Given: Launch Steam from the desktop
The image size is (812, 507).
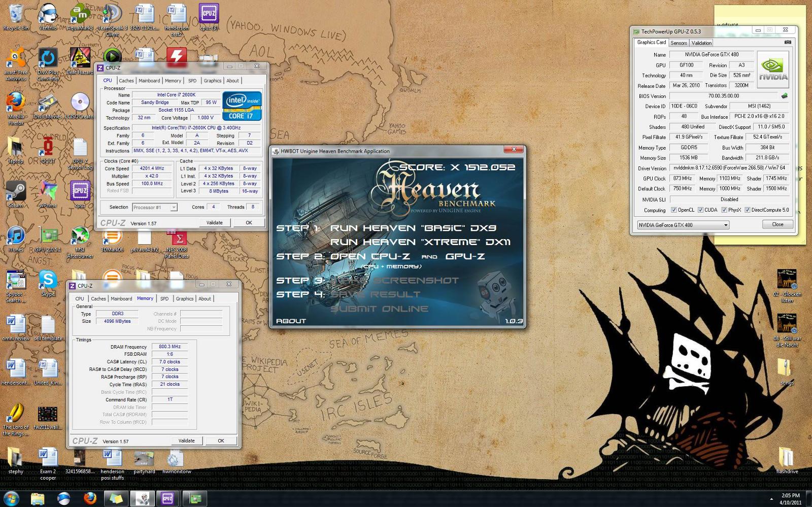Looking at the screenshot, I should (x=16, y=194).
